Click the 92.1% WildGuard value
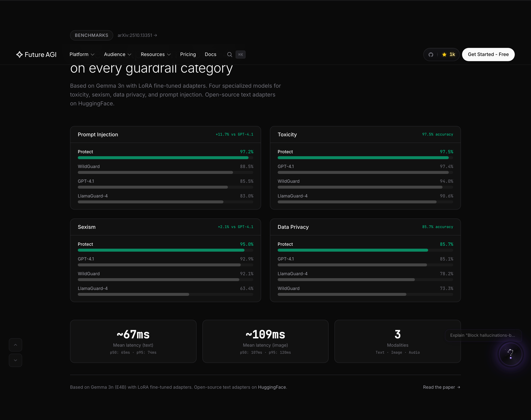Viewport: 531px width, 420px height. coord(247,274)
